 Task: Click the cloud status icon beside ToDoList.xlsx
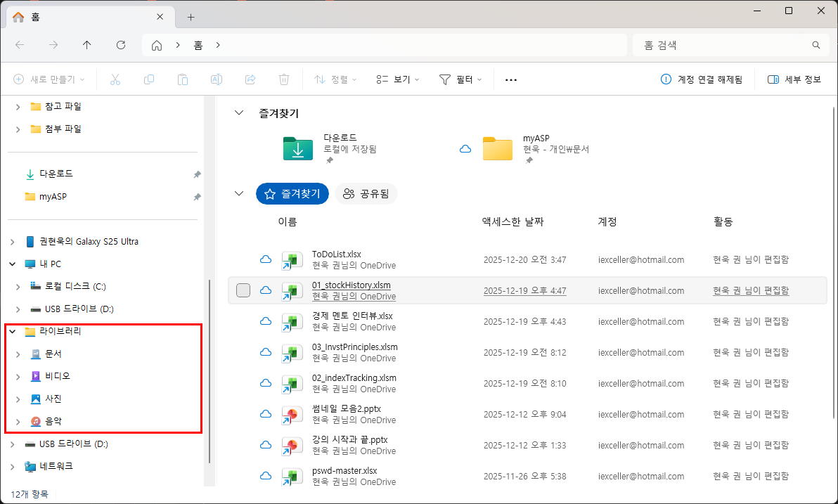pyautogui.click(x=266, y=259)
